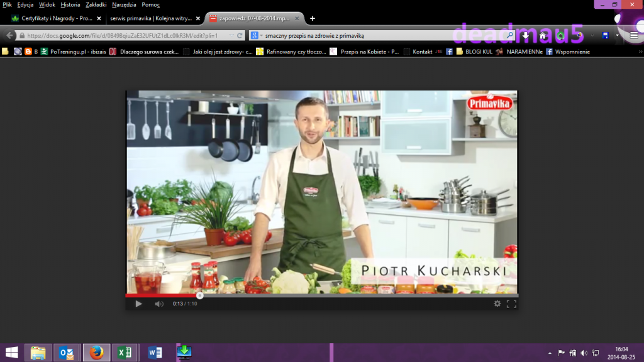Expand the URL history dropdown arrow
644x362 pixels.
[231, 36]
